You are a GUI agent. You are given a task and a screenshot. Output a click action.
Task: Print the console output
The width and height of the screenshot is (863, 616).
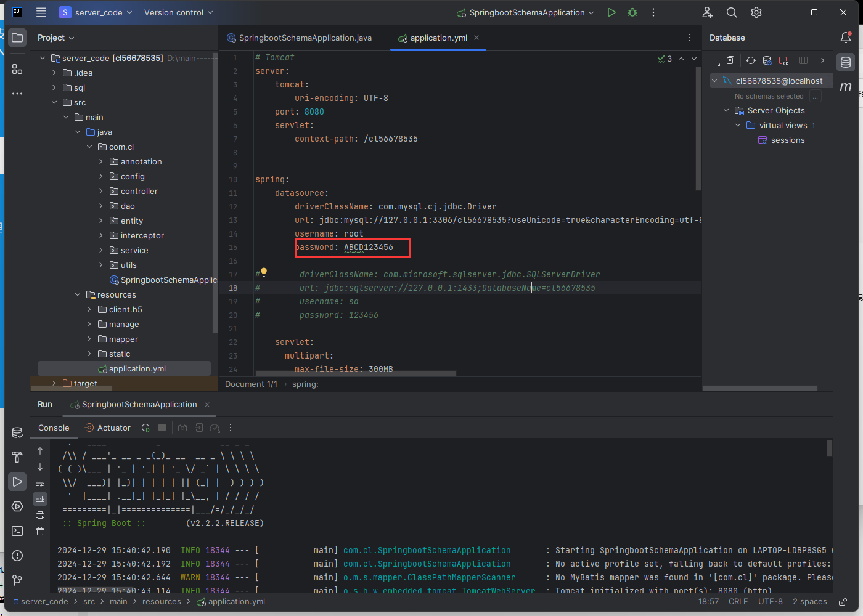pos(40,515)
